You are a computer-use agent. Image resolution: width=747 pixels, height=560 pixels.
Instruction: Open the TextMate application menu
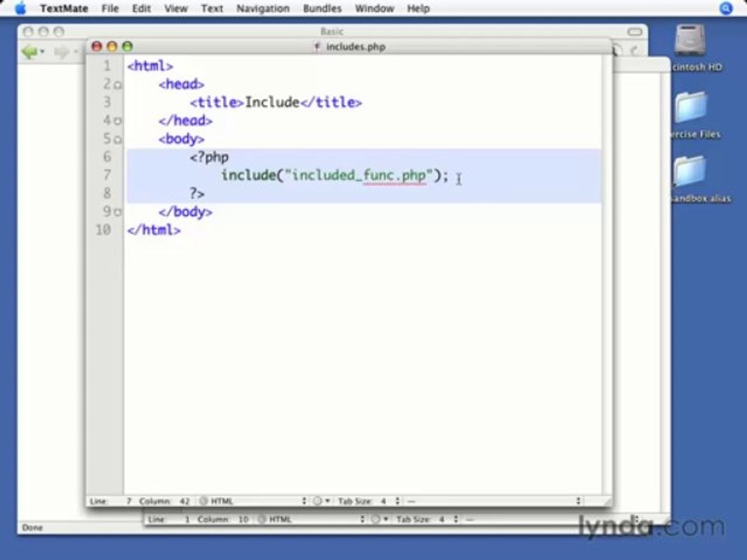64,9
